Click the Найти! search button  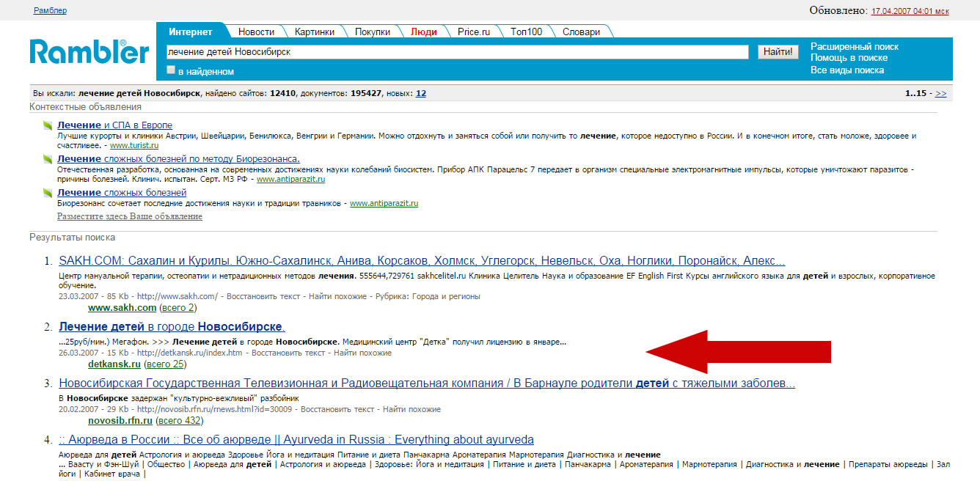pyautogui.click(x=778, y=52)
